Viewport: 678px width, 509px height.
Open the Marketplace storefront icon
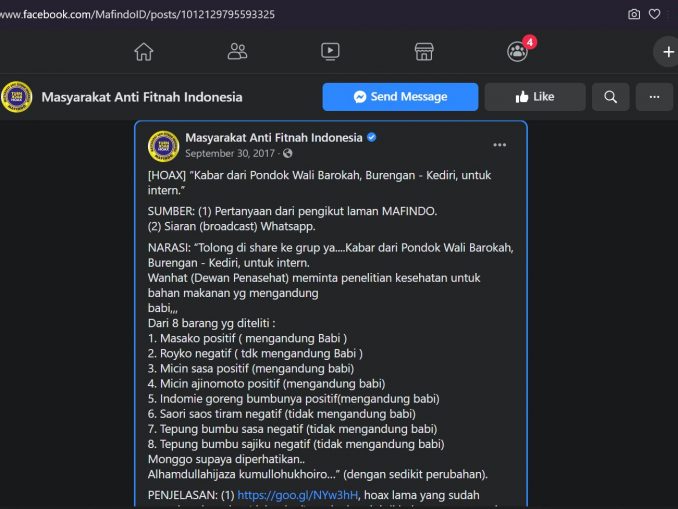424,51
